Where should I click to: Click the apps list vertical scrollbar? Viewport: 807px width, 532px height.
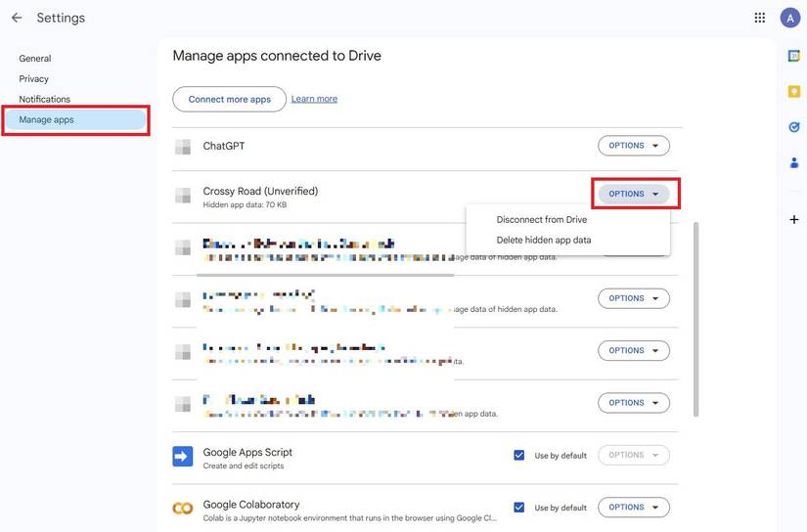696,313
